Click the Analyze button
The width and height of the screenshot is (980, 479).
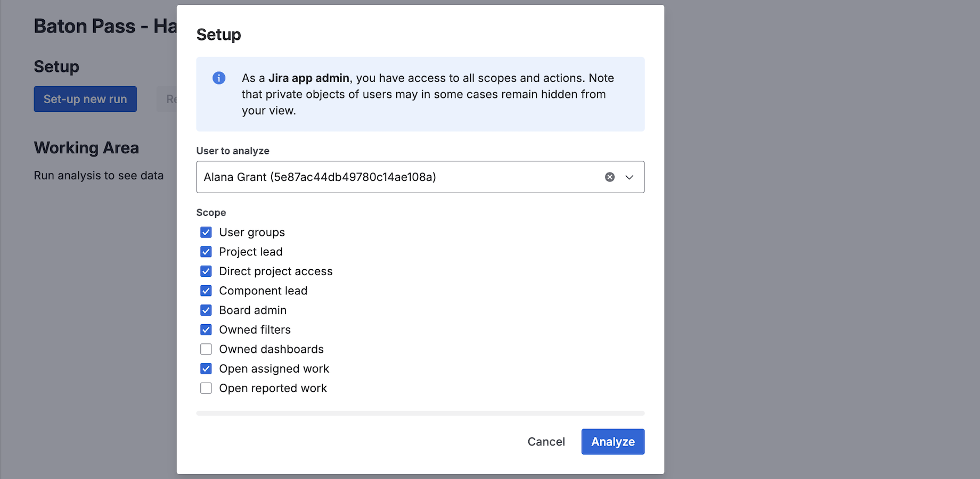[x=612, y=442]
